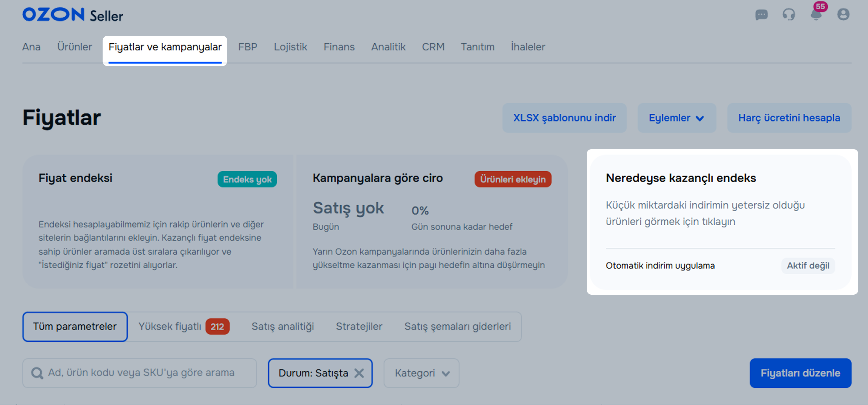This screenshot has height=405, width=868.
Task: Open the user profile icon
Action: (x=843, y=15)
